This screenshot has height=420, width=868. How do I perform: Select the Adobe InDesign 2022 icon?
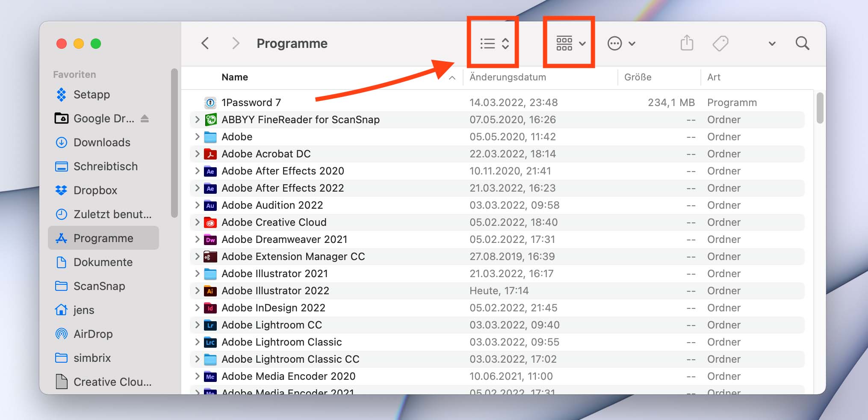pyautogui.click(x=210, y=308)
